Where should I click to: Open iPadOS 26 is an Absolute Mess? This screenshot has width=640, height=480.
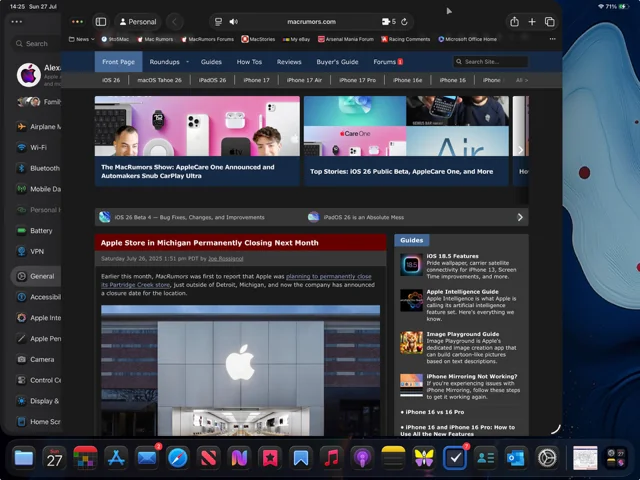(x=363, y=217)
